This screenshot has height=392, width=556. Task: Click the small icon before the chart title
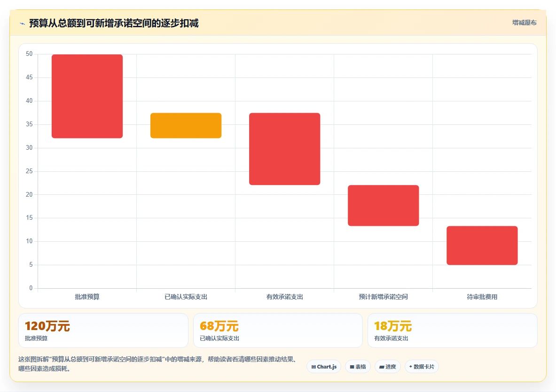(23, 24)
